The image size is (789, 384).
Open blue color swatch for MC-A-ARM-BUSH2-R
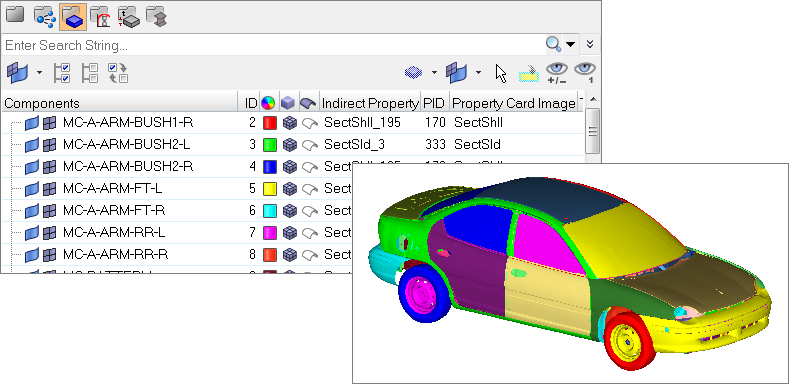pos(270,167)
